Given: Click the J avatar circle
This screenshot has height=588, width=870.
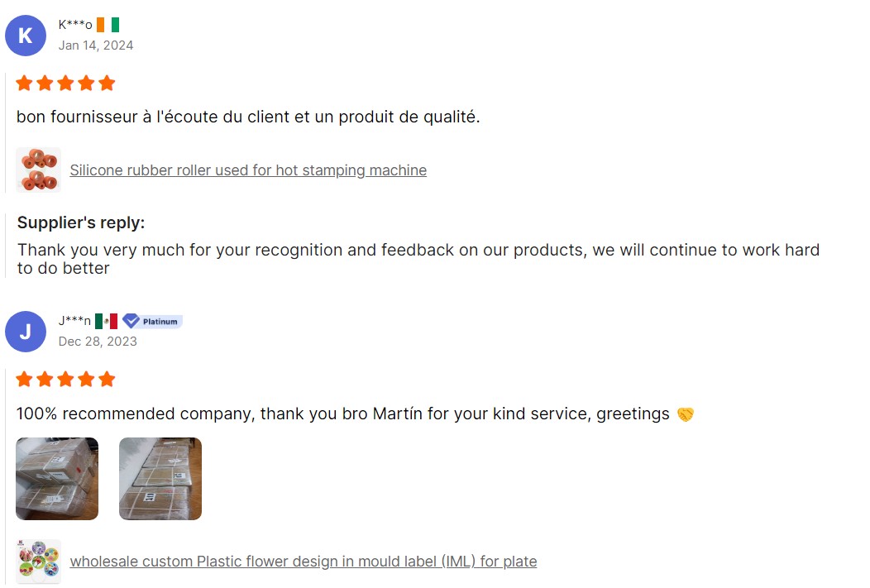Looking at the screenshot, I should tap(26, 332).
